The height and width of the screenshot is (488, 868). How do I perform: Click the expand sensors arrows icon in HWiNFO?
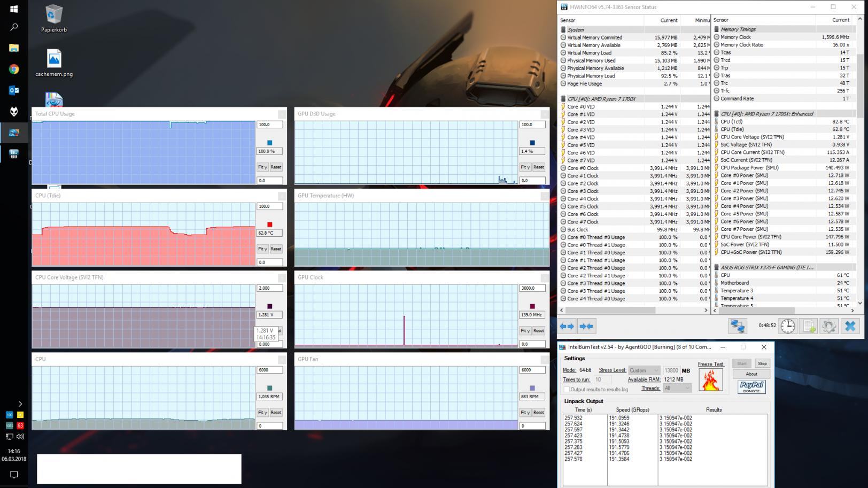567,326
